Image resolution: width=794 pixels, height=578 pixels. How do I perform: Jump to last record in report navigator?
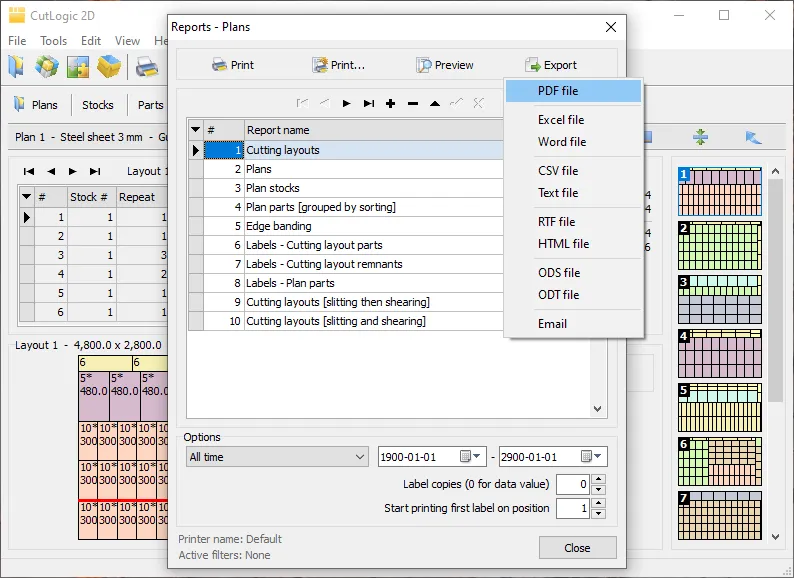(x=368, y=103)
